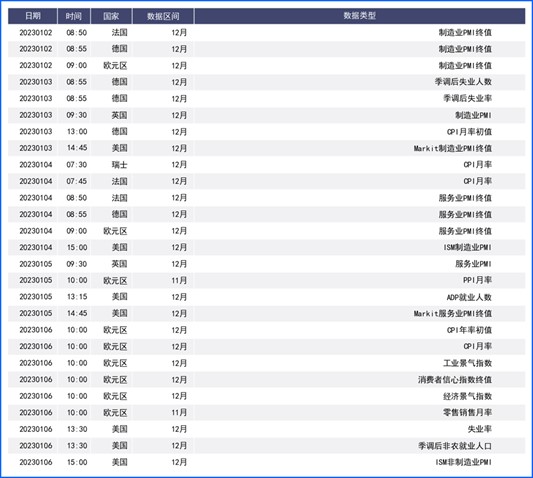This screenshot has height=478, width=533.
Task: Click the 季调后失业人数 cell
Action: pos(463,82)
